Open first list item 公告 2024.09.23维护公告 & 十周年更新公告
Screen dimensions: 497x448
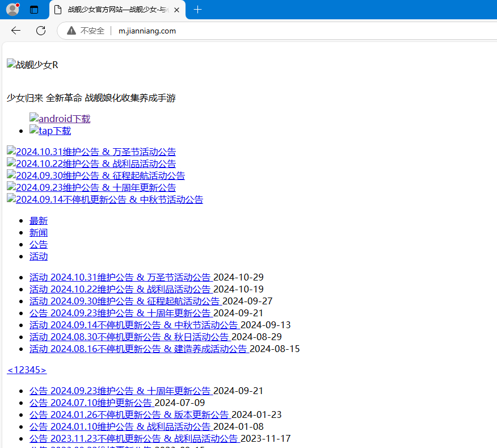[x=121, y=313]
